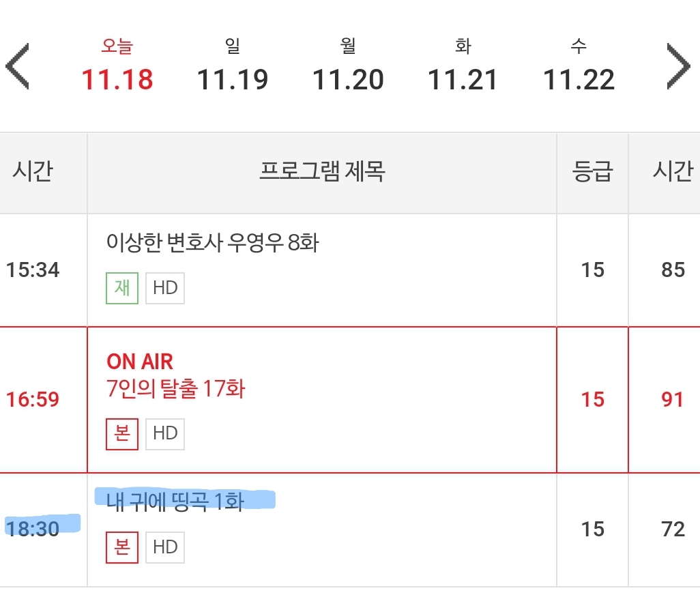Switch to Monday 11.20 schedule
Viewport: 700px width, 595px height.
(348, 66)
